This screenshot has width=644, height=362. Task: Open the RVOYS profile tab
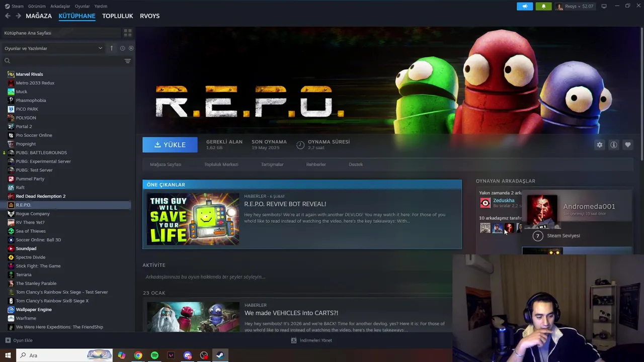pos(150,16)
